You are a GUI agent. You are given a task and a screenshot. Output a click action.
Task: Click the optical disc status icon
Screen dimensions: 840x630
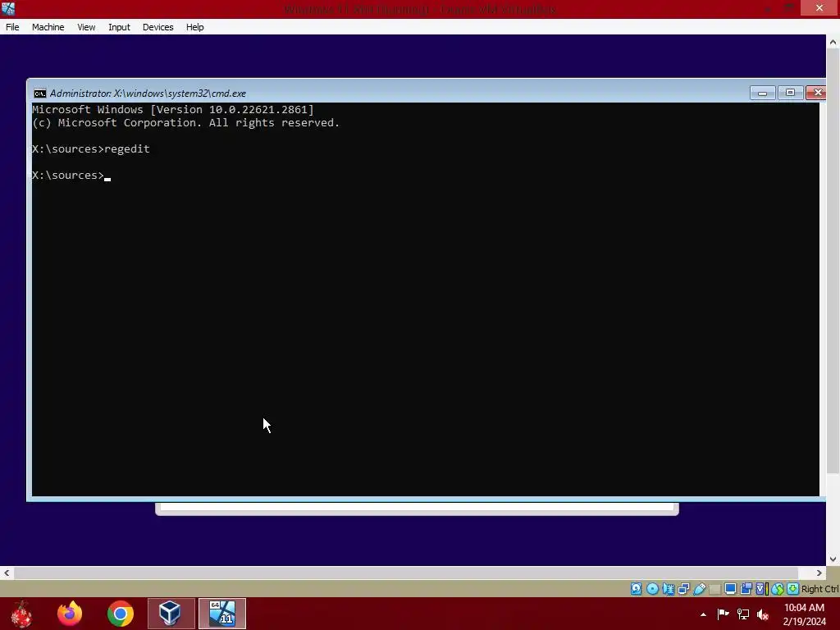pyautogui.click(x=652, y=589)
